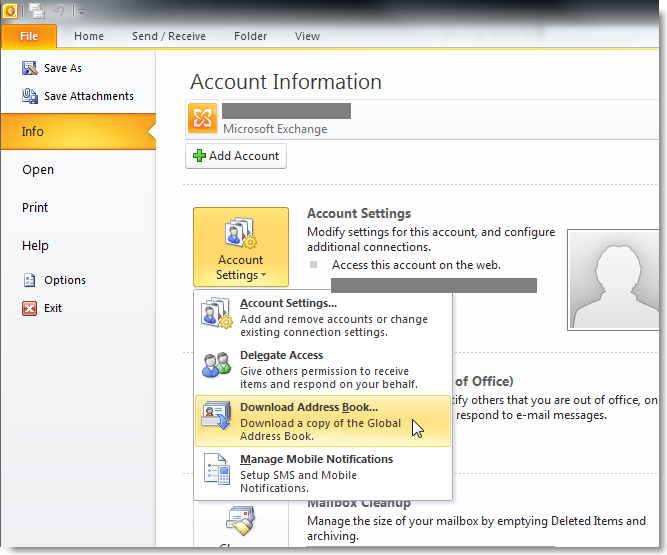667x555 pixels.
Task: Click the Mailbox Cleanup broom icon
Action: tap(240, 521)
